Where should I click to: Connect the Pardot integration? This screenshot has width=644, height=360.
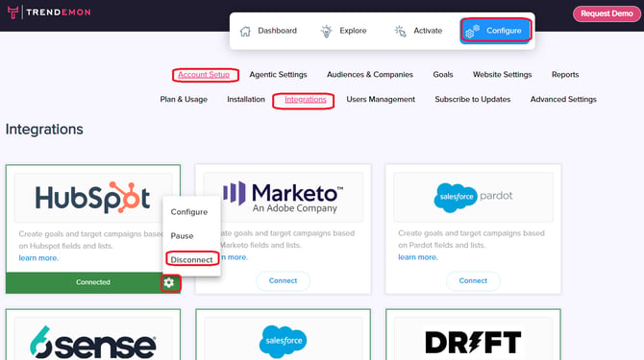coord(473,281)
